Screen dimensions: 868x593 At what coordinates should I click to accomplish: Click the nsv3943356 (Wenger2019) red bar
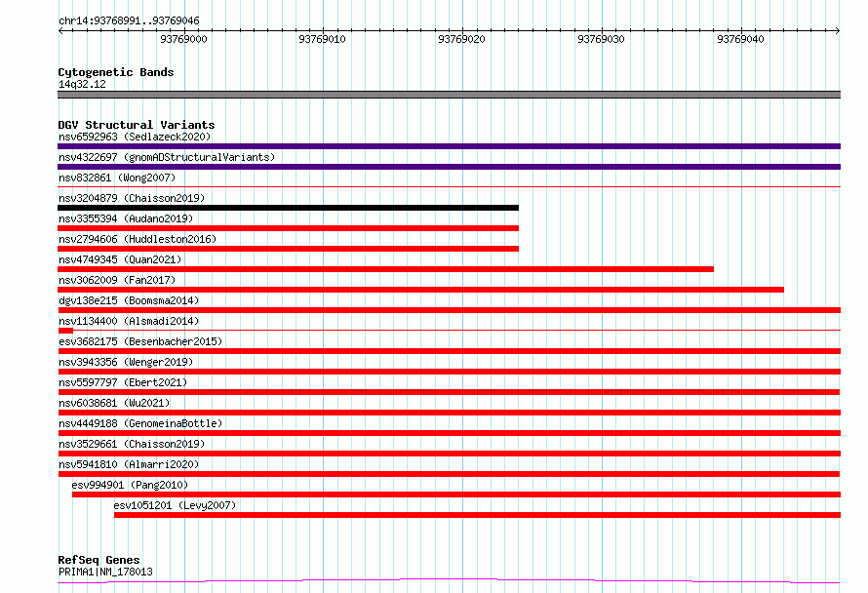pyautogui.click(x=449, y=372)
